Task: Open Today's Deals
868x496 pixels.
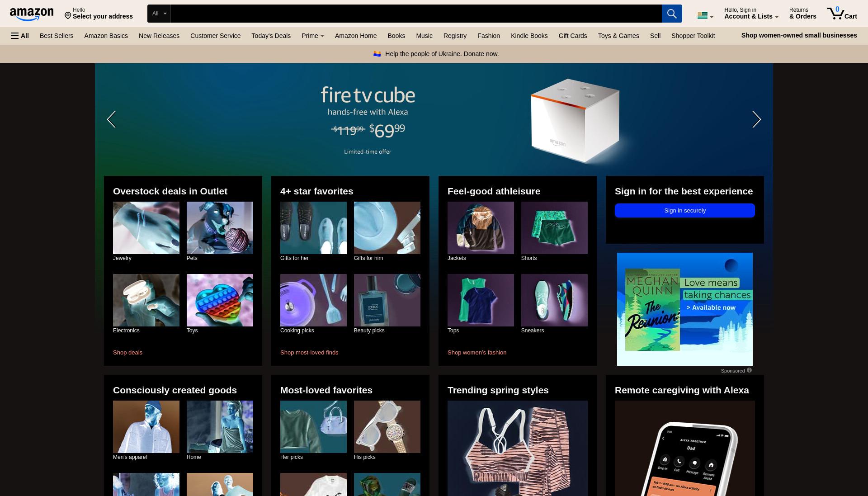Action: pyautogui.click(x=271, y=36)
